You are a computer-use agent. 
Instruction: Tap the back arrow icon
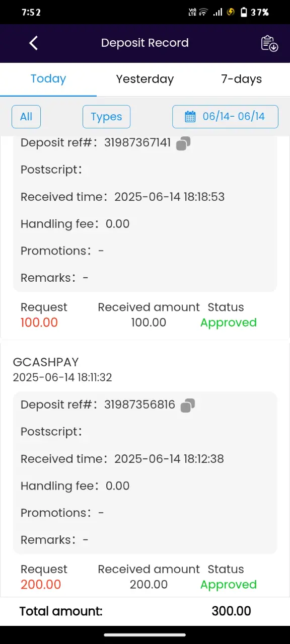pos(34,43)
